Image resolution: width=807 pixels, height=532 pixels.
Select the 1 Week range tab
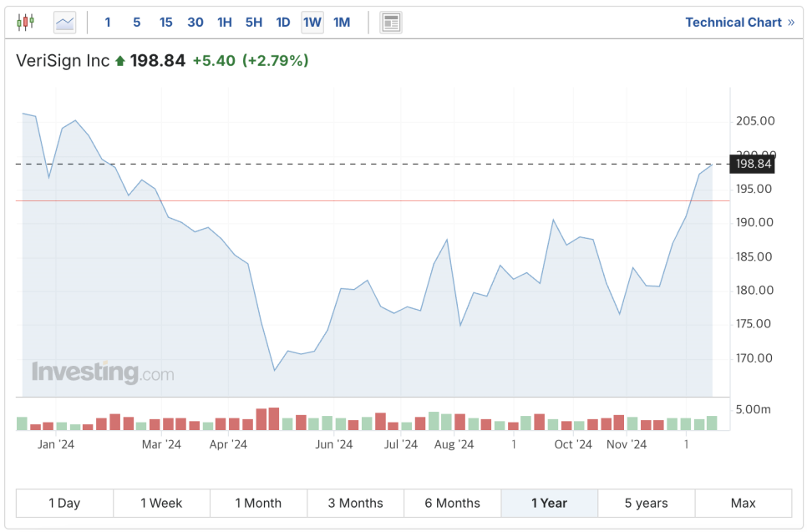point(161,504)
